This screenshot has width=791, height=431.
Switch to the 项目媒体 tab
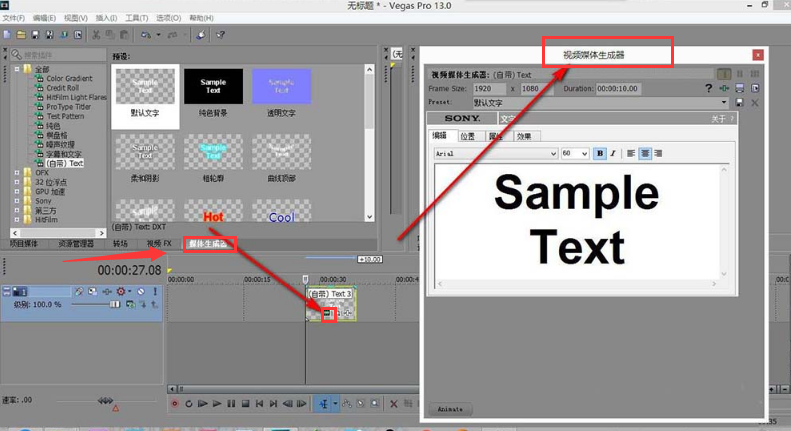[24, 244]
